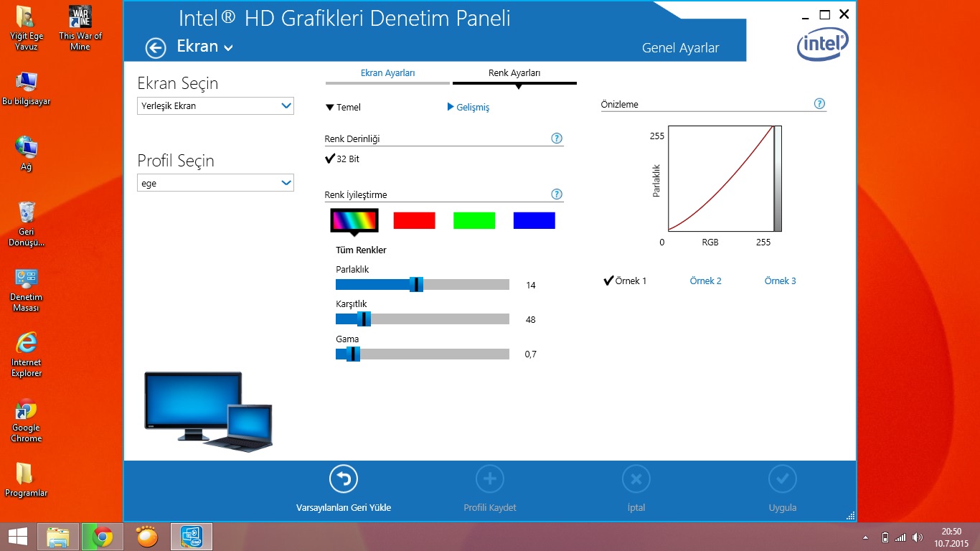Open the Ekran Seçin display dropdown
Image resolution: width=980 pixels, height=551 pixels.
pyautogui.click(x=215, y=106)
